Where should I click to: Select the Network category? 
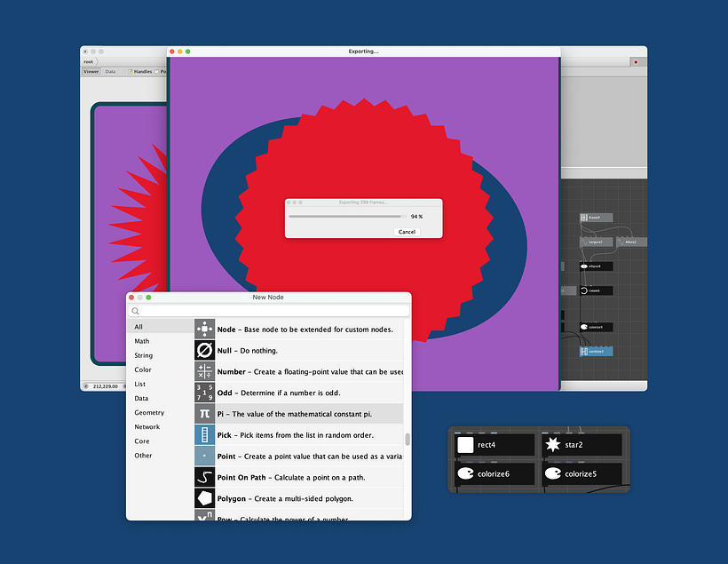click(161, 427)
